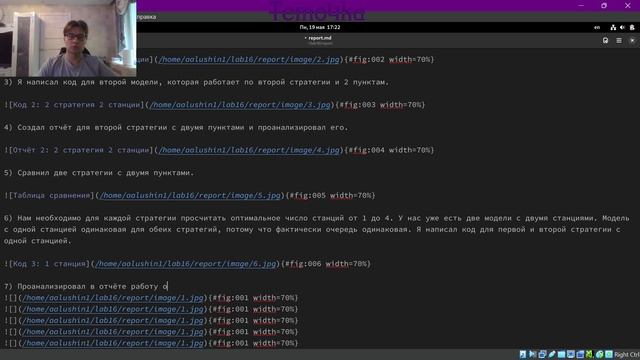The image size is (640, 360).
Task: Click the line '3) Я написал код для второй модели'
Action: coord(196,82)
